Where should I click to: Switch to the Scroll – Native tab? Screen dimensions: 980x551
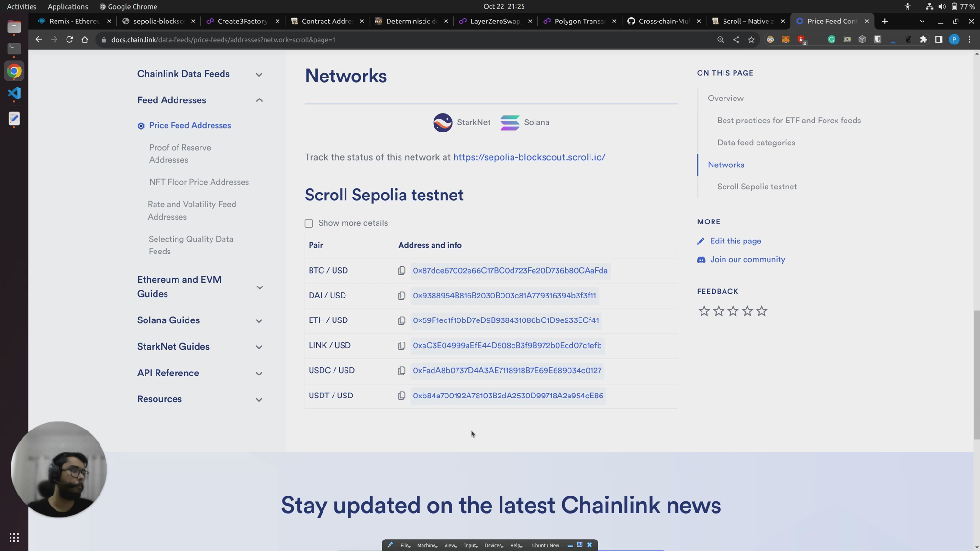point(748,21)
